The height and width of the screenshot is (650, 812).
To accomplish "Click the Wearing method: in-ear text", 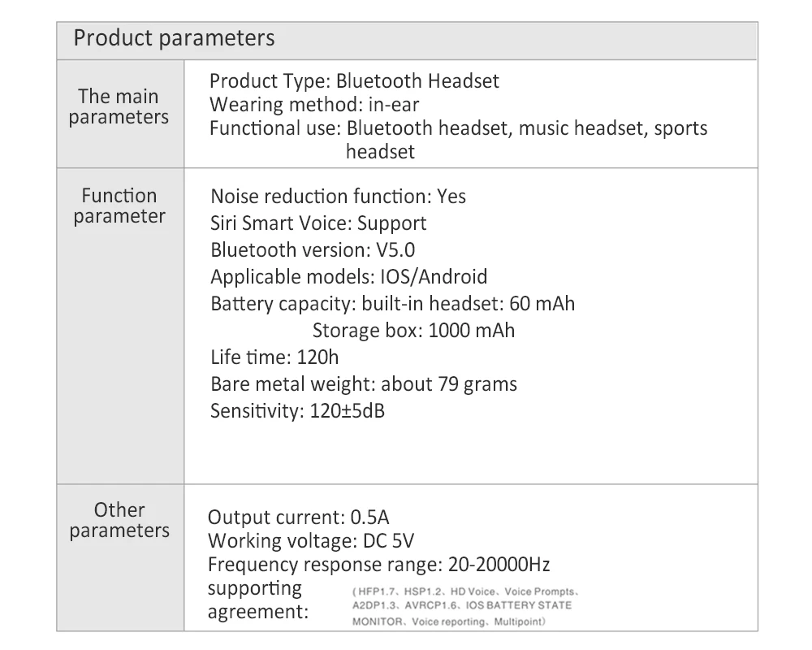I will click(314, 105).
